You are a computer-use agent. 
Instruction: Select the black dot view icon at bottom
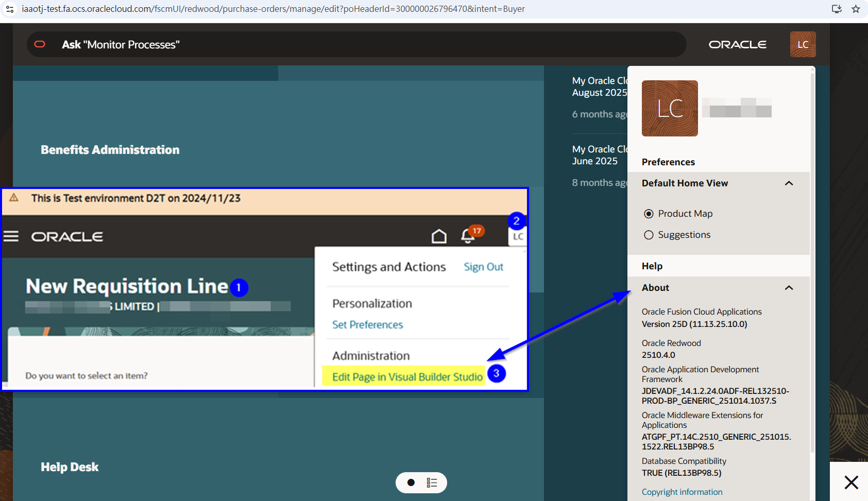(411, 482)
